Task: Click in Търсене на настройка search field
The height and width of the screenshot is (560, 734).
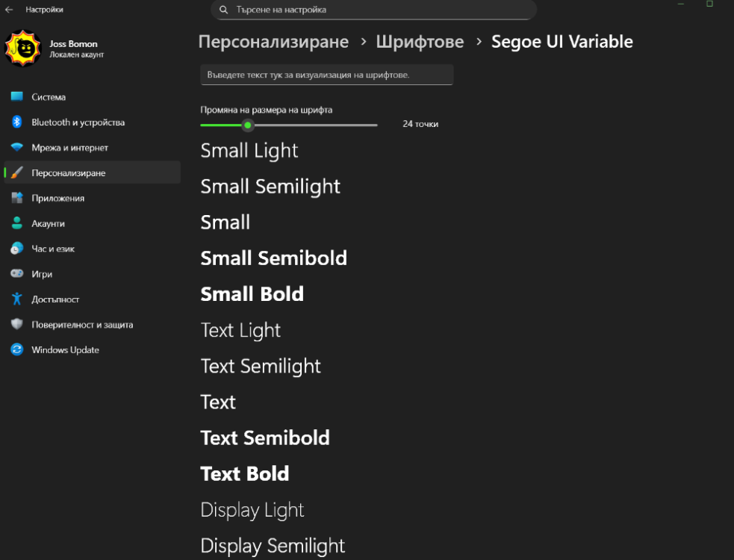Action: [x=373, y=10]
